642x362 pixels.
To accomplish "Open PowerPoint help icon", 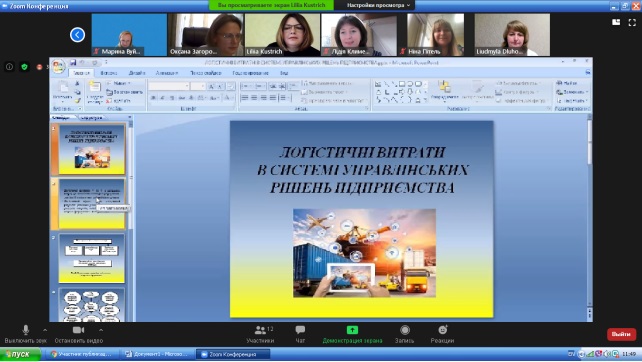I will tap(588, 72).
